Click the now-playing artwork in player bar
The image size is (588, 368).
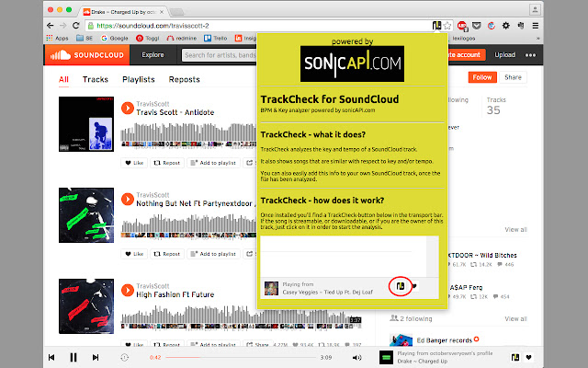(x=386, y=357)
